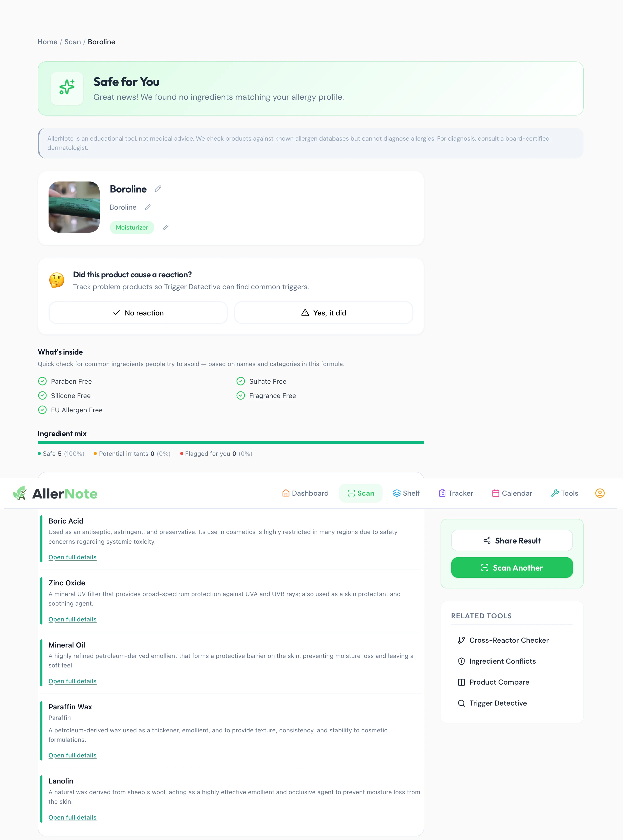The width and height of the screenshot is (623, 840).
Task: Click the pencil icon next to the Moisturizer tag
Action: point(166,228)
